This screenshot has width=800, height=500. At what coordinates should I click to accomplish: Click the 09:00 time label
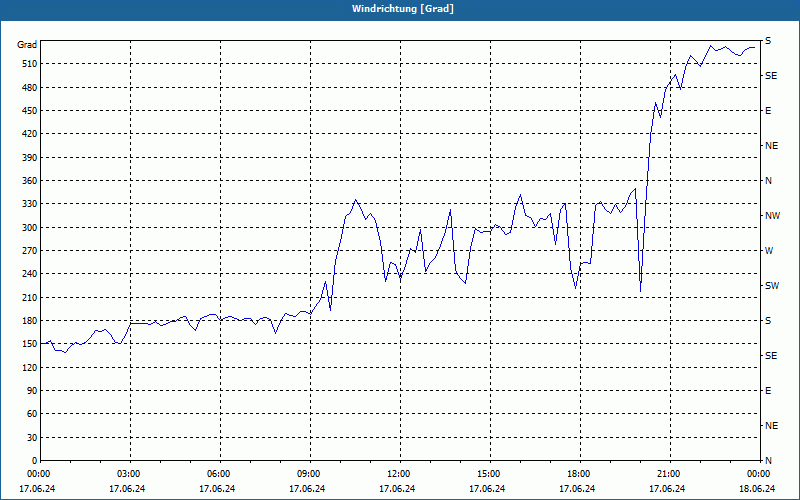310,474
